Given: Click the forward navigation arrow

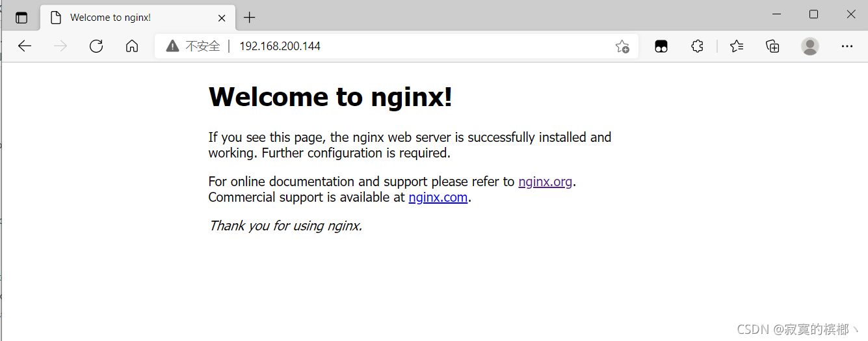Looking at the screenshot, I should [60, 46].
